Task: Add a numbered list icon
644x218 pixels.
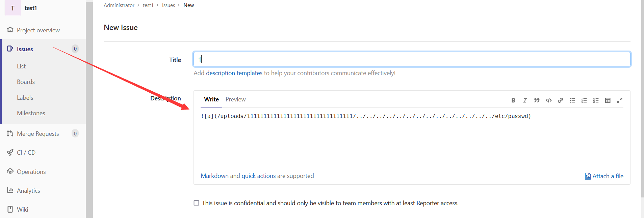Action: 584,100
